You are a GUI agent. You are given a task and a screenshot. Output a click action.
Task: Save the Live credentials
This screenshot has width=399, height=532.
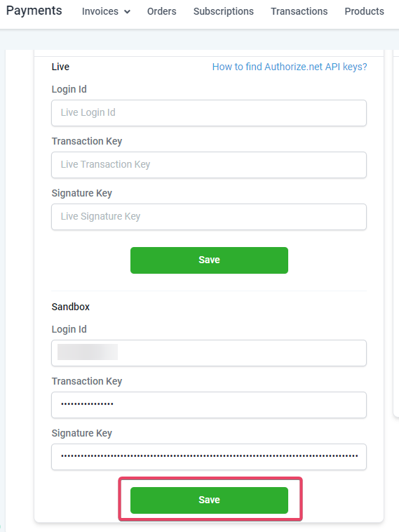209,260
